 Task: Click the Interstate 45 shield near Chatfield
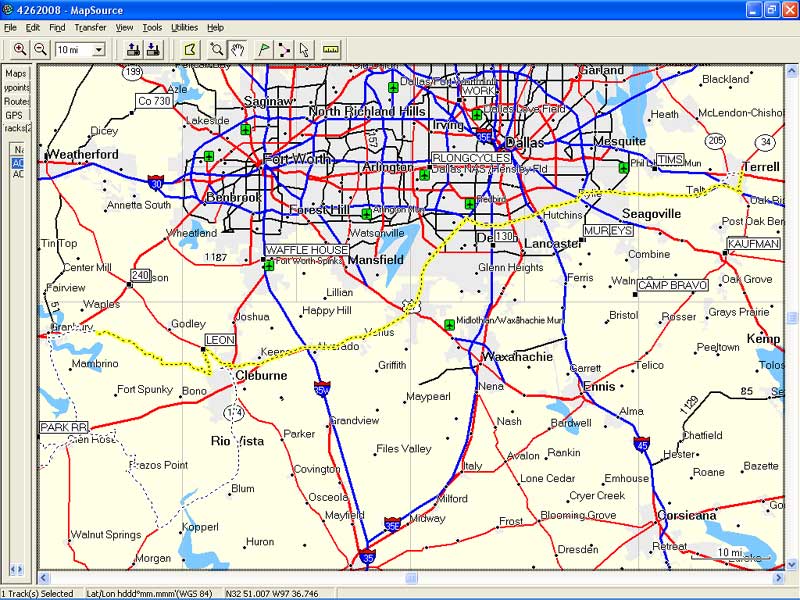(x=642, y=444)
